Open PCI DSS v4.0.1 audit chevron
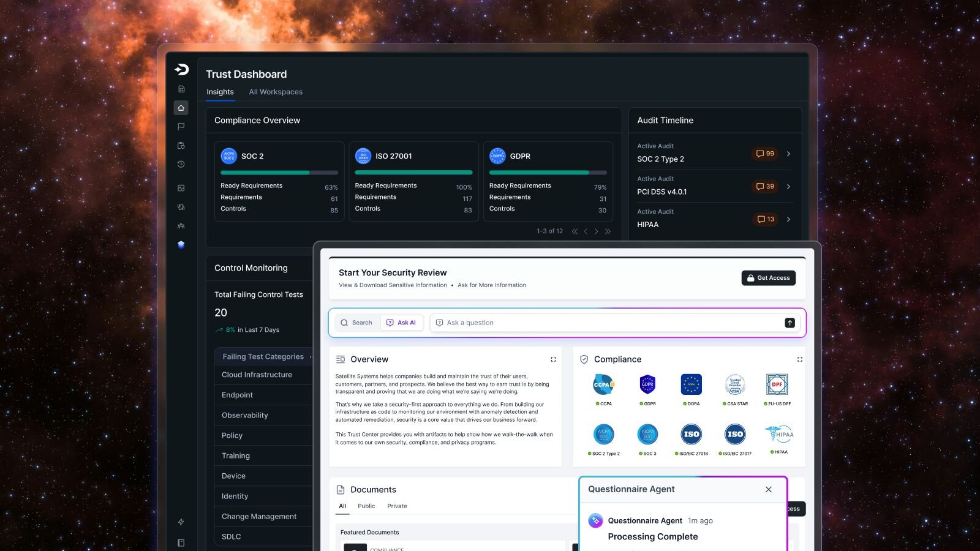This screenshot has width=980, height=551. [x=788, y=186]
